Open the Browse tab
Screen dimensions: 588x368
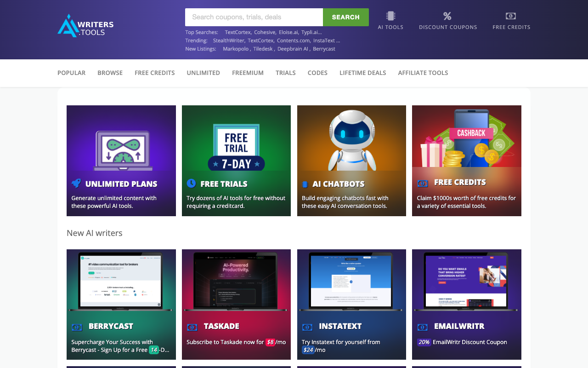click(110, 73)
